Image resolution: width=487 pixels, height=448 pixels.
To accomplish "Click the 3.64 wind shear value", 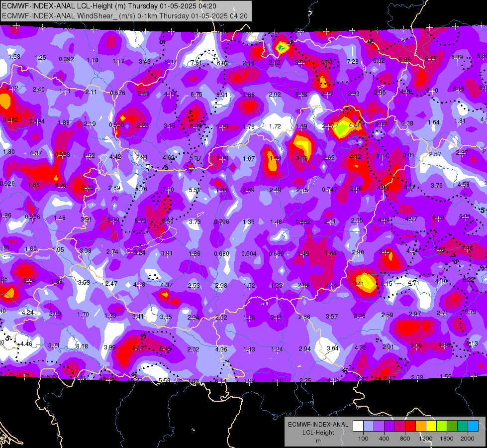I will point(333,348).
